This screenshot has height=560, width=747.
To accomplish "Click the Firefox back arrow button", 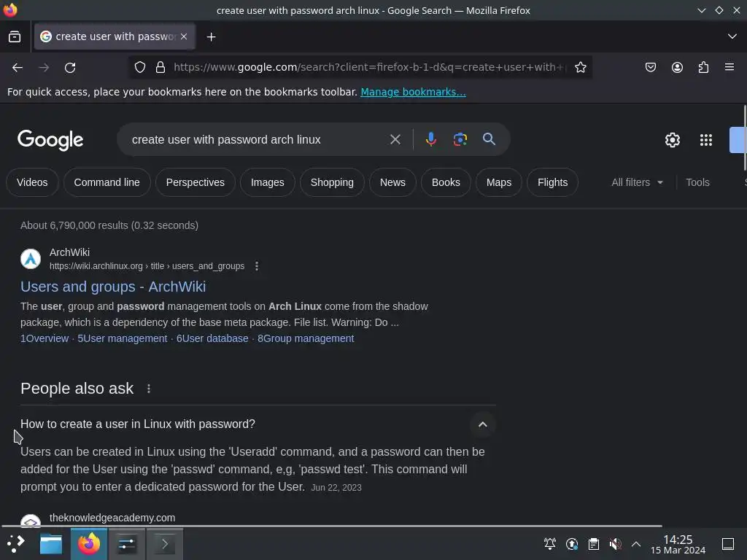I will point(18,68).
